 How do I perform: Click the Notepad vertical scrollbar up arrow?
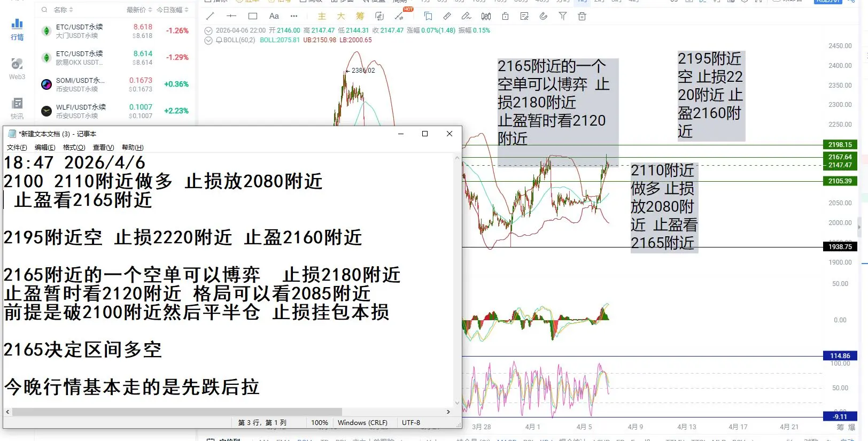pos(457,158)
